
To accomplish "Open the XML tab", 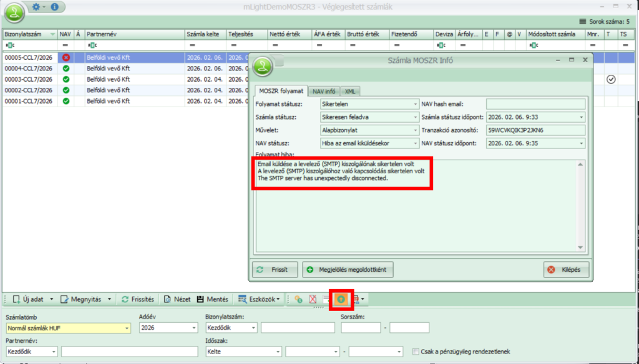I will point(350,91).
